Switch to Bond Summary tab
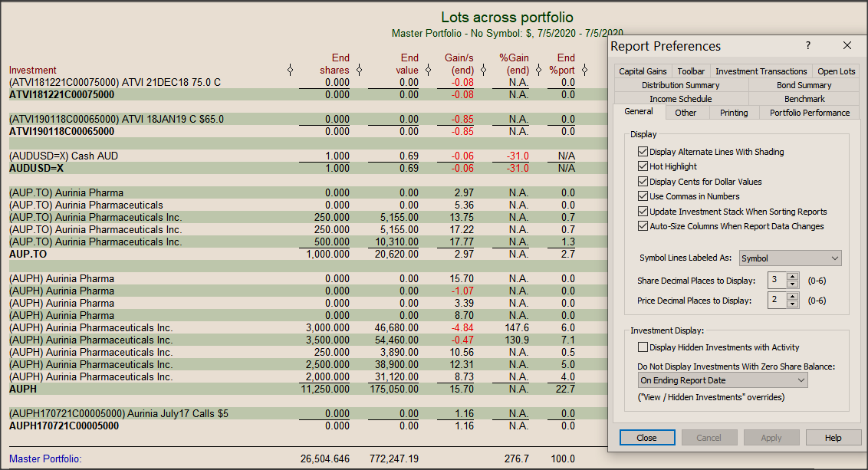 pos(804,84)
